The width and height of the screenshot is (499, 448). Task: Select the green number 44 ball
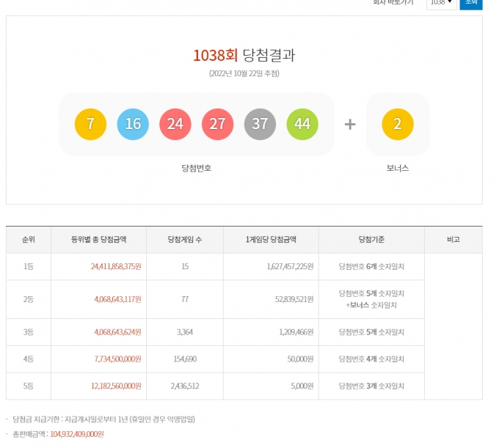click(x=302, y=124)
